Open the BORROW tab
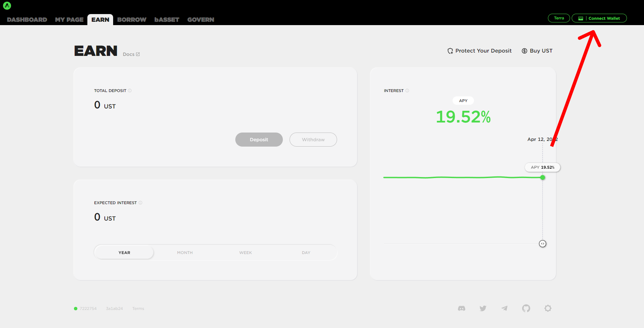 click(132, 20)
